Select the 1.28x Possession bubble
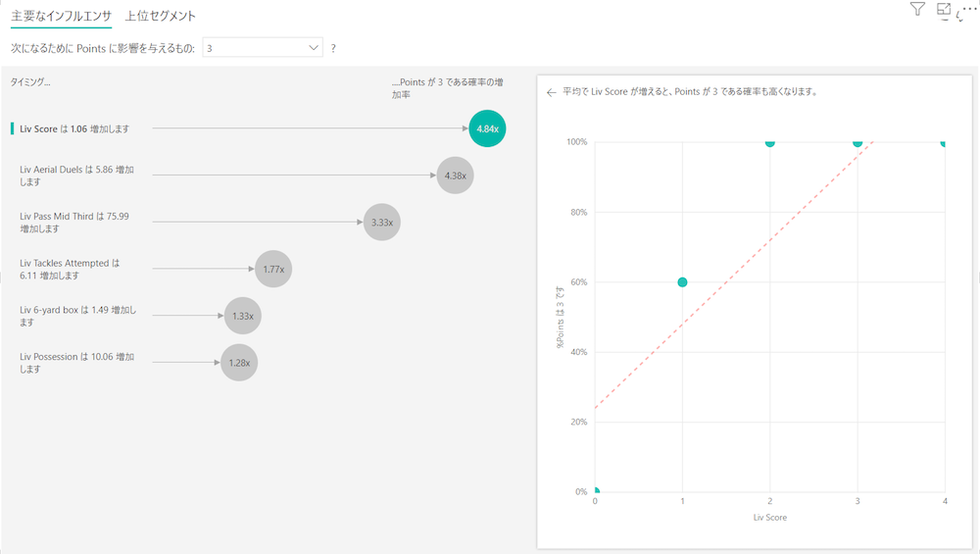This screenshot has height=554, width=980. tap(239, 363)
